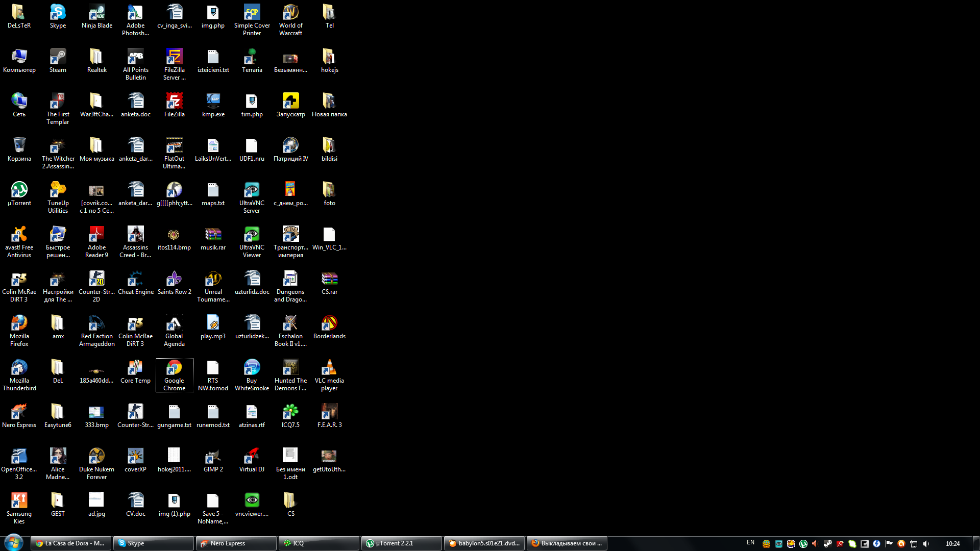Open the OpenOffice 3.2 shortcut
980x551 pixels.
pos(19,464)
